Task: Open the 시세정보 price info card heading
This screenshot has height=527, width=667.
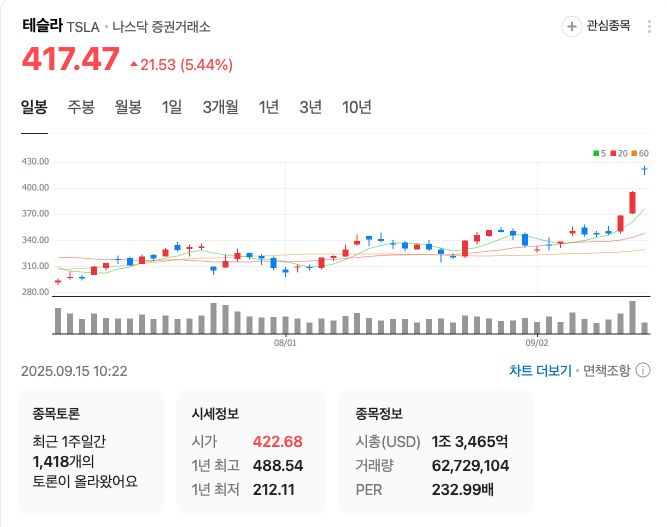Action: [215, 413]
